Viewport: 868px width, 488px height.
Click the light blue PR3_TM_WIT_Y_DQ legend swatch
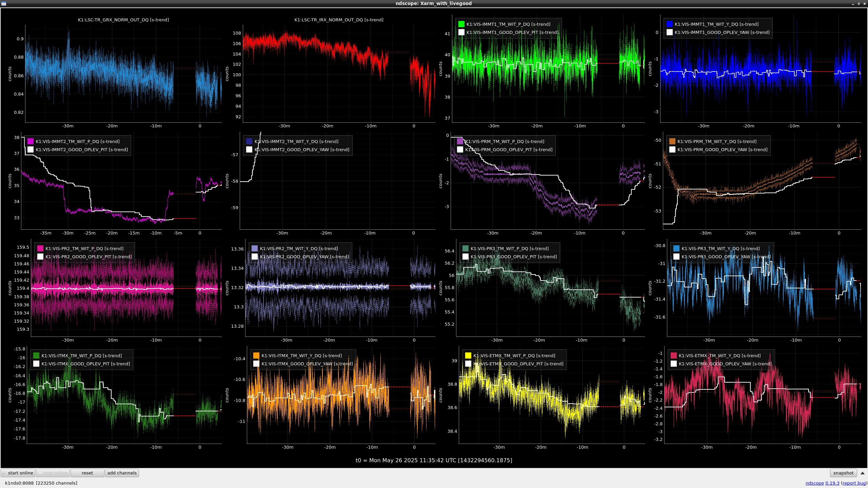[676, 248]
